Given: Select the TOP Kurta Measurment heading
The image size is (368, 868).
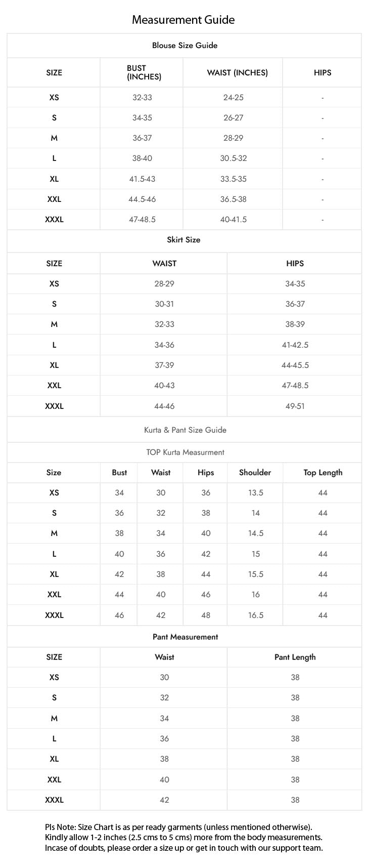Looking at the screenshot, I should point(185,452).
